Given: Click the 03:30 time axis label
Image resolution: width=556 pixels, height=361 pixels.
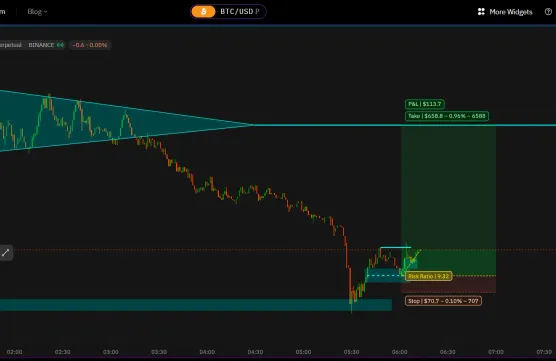Looking at the screenshot, I should point(159,352).
